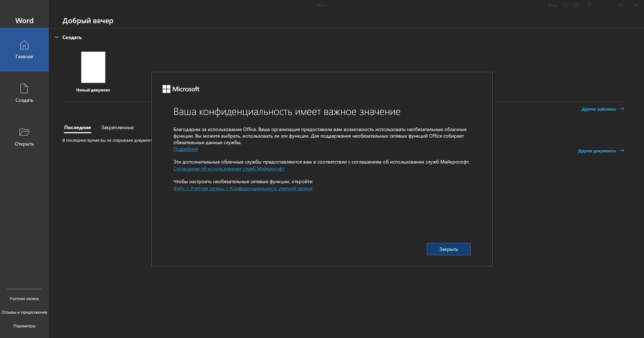Image resolution: width=644 pixels, height=338 pixels.
Task: Click Вход to sign in
Action: click(x=553, y=5)
